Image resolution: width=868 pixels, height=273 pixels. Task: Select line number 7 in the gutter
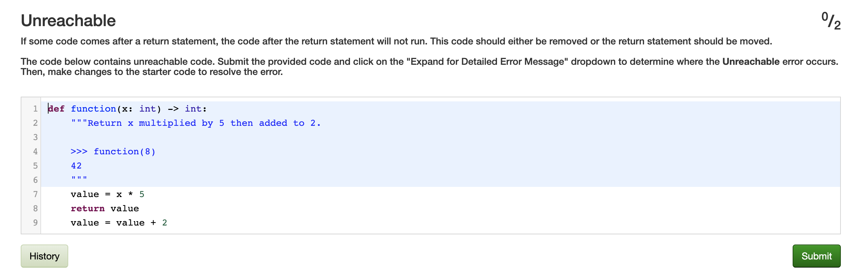coord(35,194)
